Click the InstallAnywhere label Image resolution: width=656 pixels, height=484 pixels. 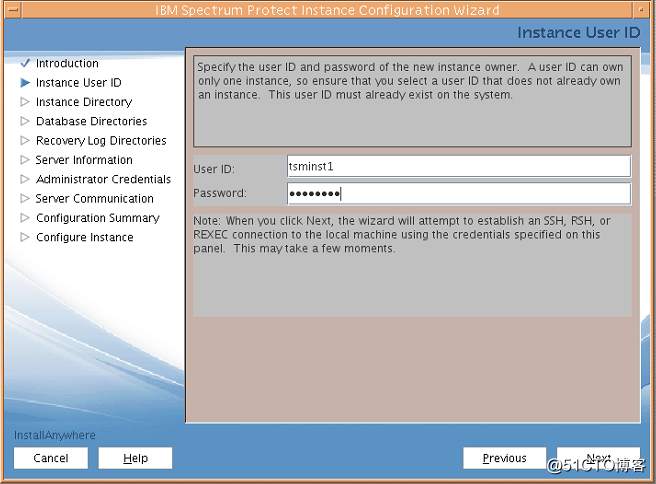(55, 435)
